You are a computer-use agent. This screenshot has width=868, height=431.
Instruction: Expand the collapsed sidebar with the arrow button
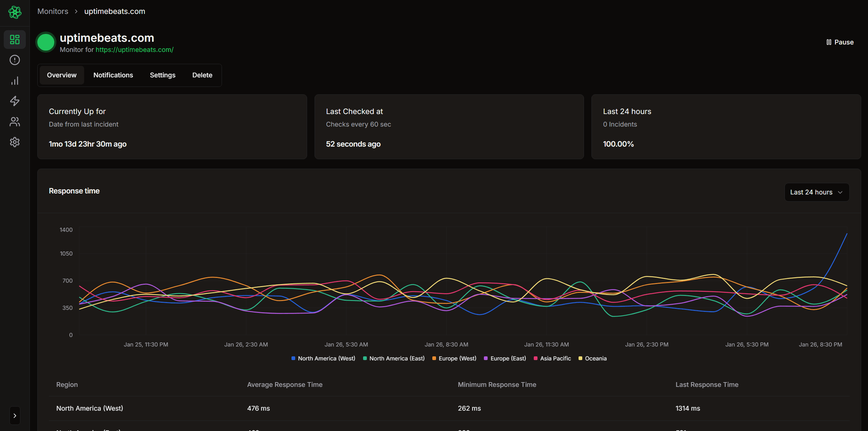click(x=14, y=415)
